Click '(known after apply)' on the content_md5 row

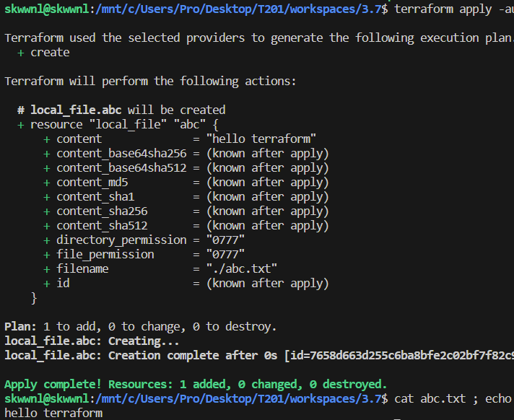(268, 182)
